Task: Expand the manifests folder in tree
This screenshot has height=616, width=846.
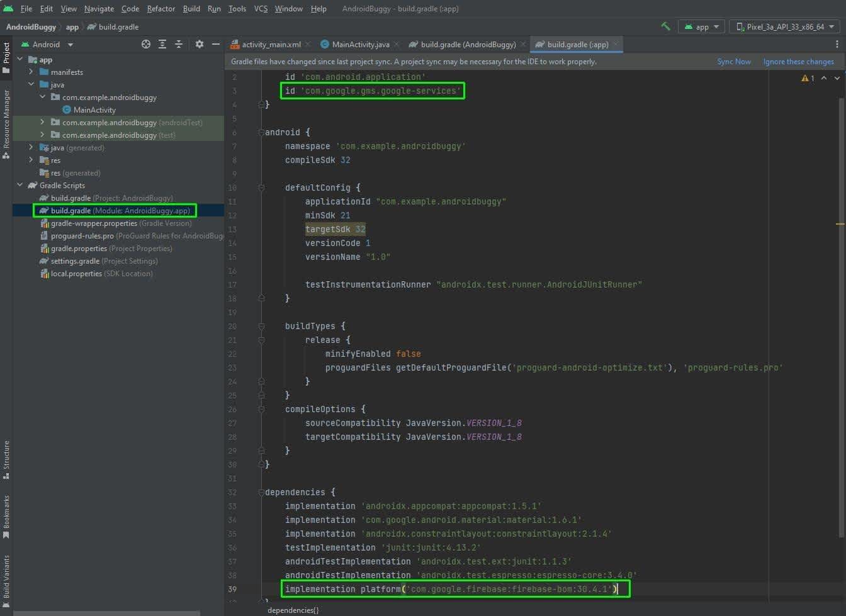Action: coord(31,72)
